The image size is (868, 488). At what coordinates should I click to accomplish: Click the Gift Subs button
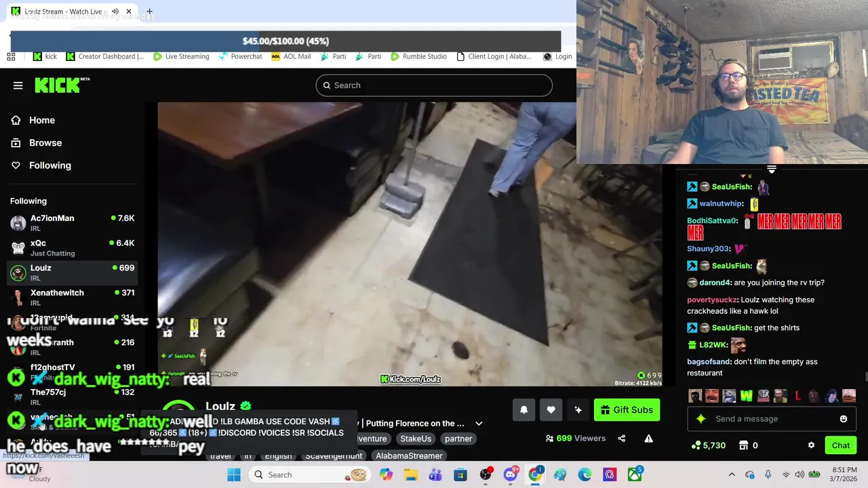pos(627,409)
